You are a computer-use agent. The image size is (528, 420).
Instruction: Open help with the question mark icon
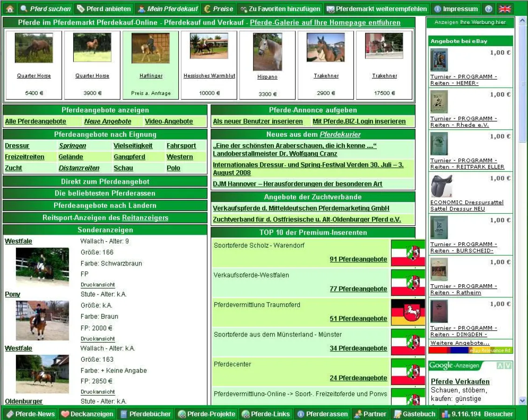[x=489, y=9]
